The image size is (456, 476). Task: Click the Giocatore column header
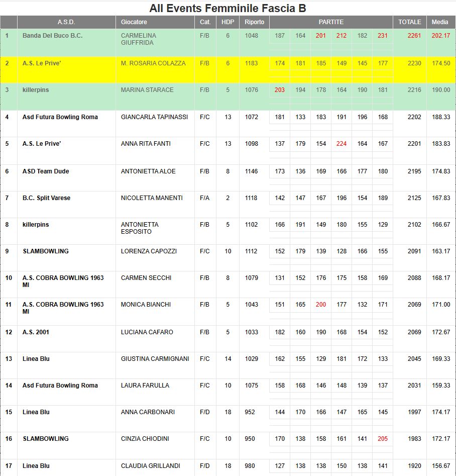tap(134, 22)
